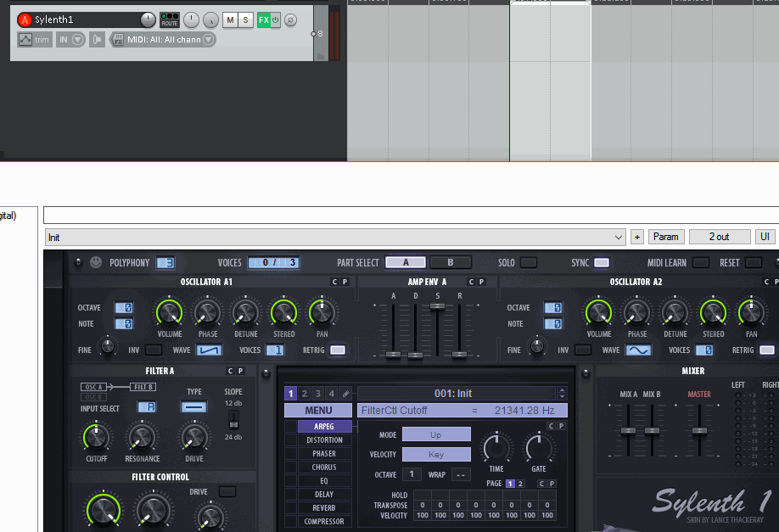Adjust the track volume knob
779x532 pixels.
(148, 20)
